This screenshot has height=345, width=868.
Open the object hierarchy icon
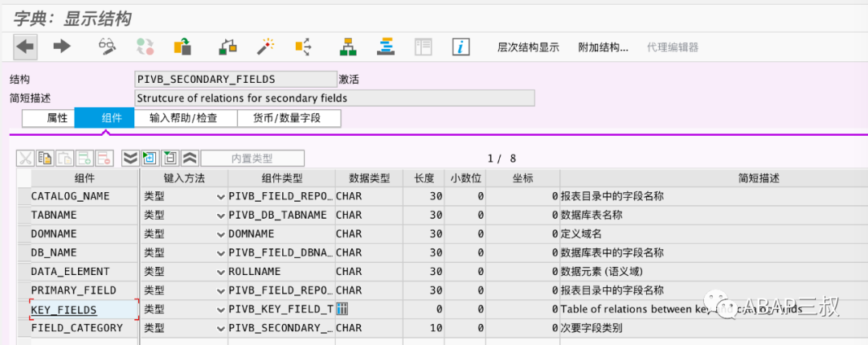point(348,47)
